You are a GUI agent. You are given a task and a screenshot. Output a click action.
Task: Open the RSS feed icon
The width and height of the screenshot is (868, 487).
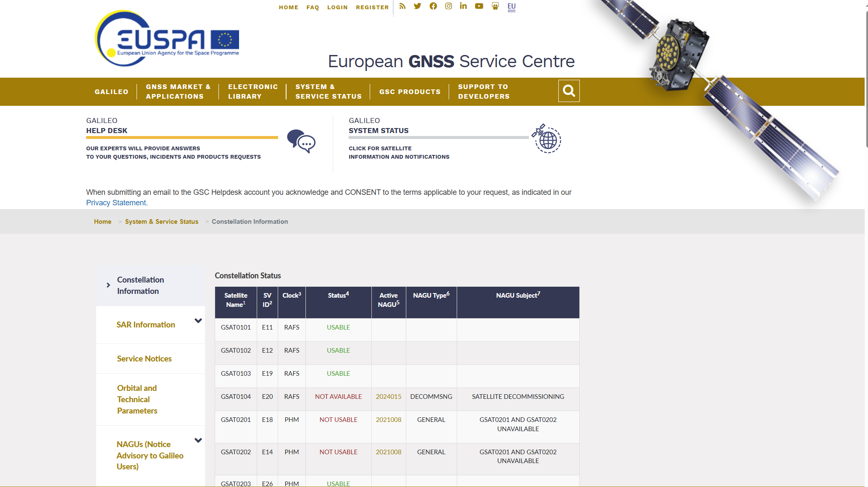pyautogui.click(x=402, y=6)
